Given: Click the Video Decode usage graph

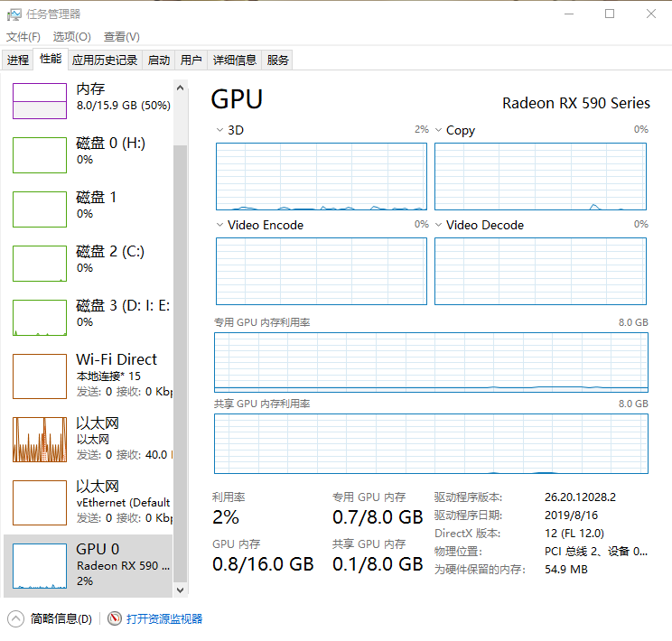Looking at the screenshot, I should point(540,271).
